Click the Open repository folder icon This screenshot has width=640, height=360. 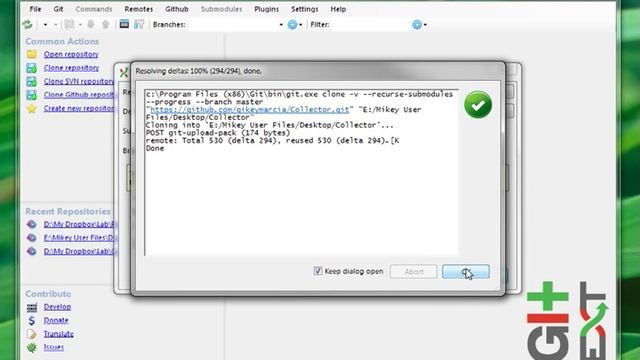coord(31,54)
